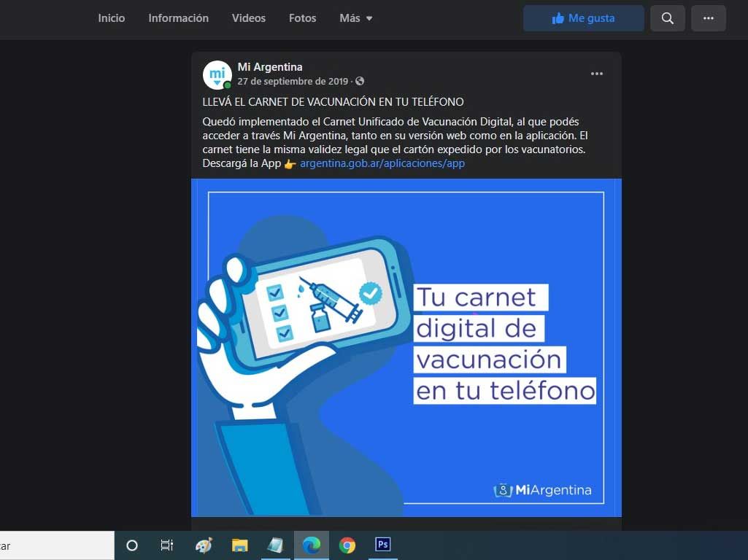Click the Mi Argentina profile picture

(217, 75)
